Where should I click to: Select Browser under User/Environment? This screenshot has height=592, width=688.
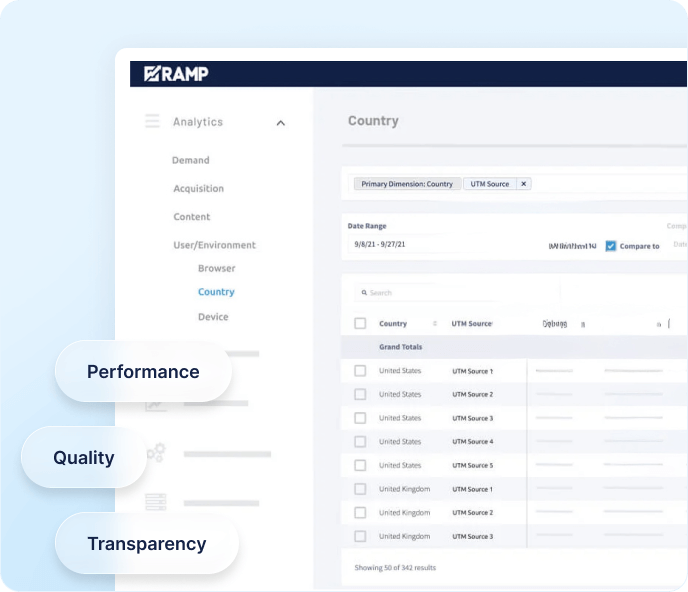click(x=216, y=269)
